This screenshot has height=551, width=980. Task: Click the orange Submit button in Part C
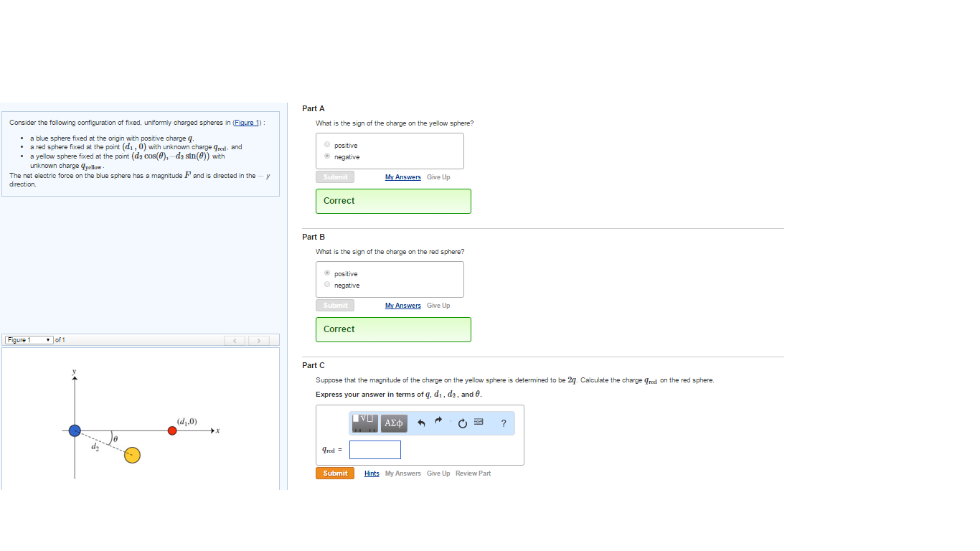[334, 473]
